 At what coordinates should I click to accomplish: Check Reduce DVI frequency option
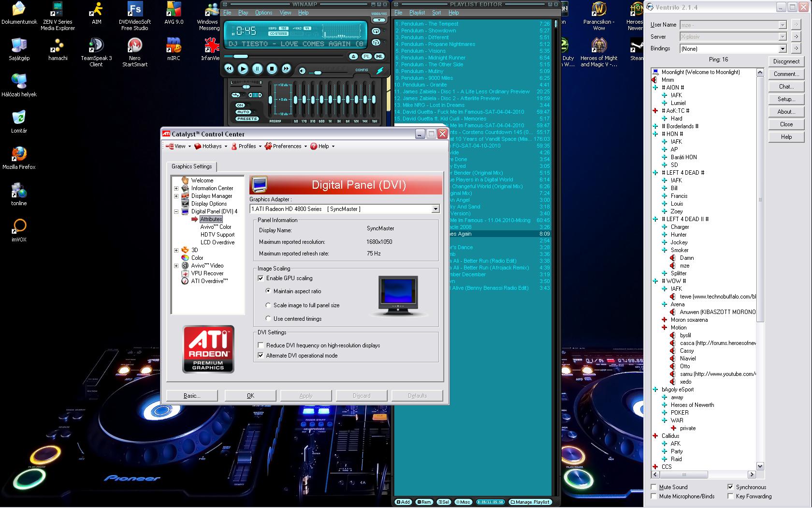[x=261, y=345]
